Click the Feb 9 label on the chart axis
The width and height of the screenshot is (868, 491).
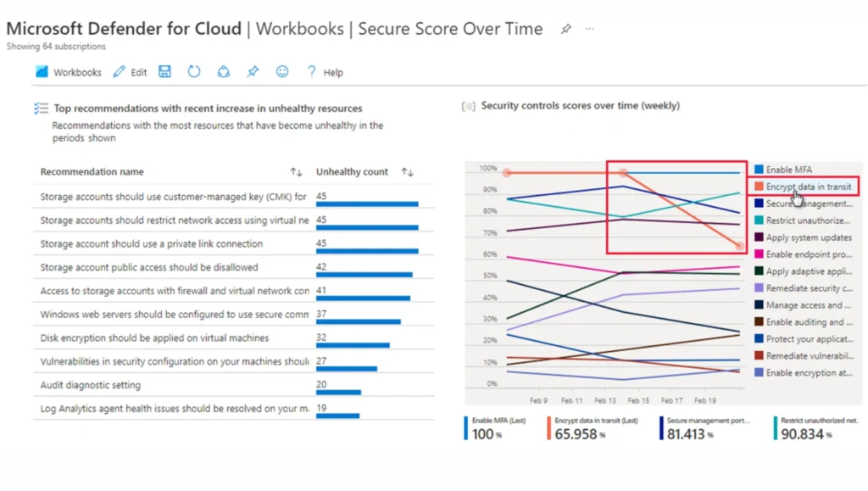click(x=538, y=400)
